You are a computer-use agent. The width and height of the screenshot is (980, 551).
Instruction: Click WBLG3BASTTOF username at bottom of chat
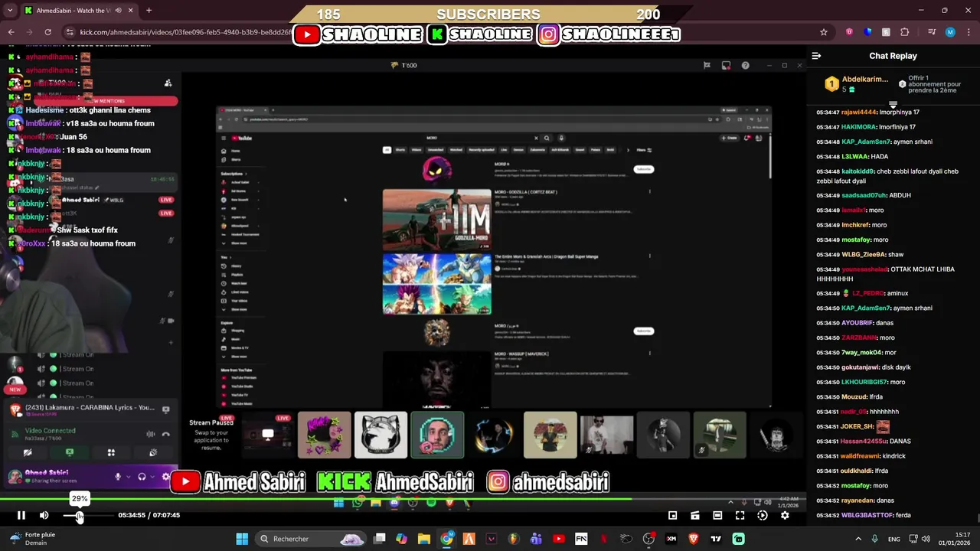click(867, 516)
